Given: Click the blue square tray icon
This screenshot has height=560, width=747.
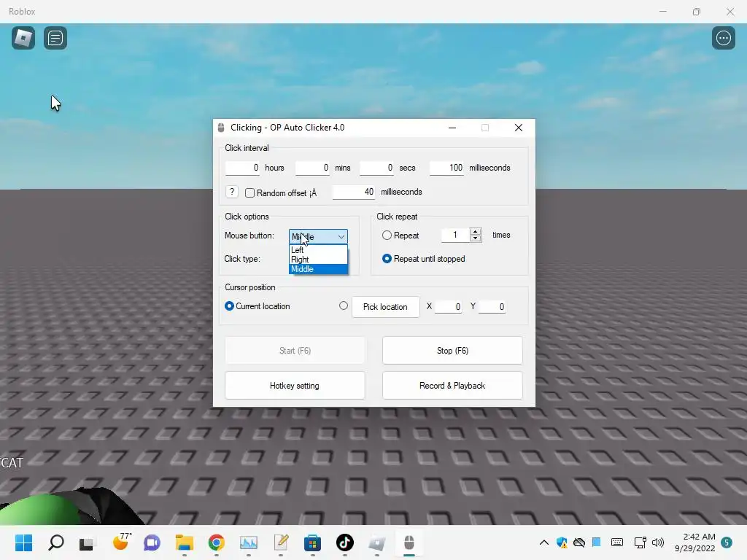Looking at the screenshot, I should (597, 542).
